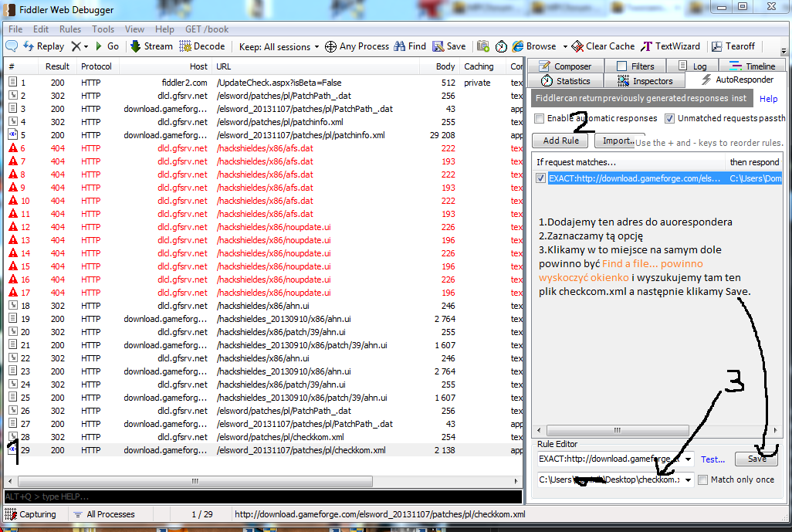Click the rules list horizontal scrollbar
Viewport: 792px width, 532px height.
(617, 430)
